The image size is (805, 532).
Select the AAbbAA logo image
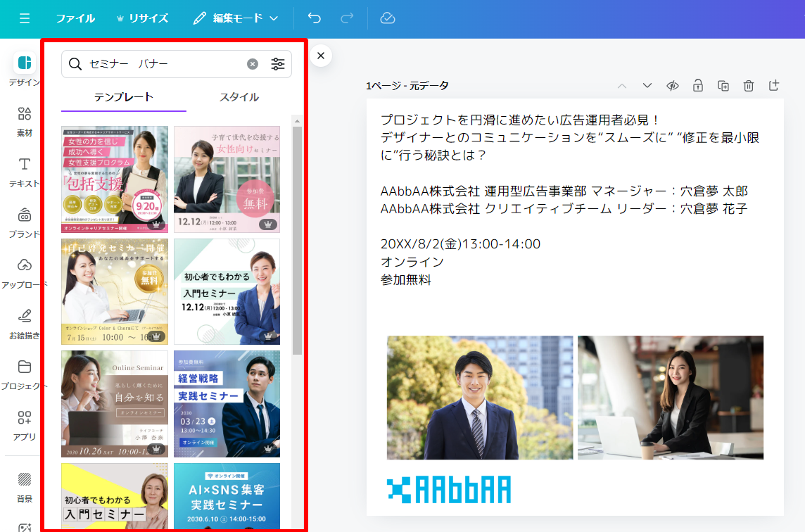coord(449,489)
